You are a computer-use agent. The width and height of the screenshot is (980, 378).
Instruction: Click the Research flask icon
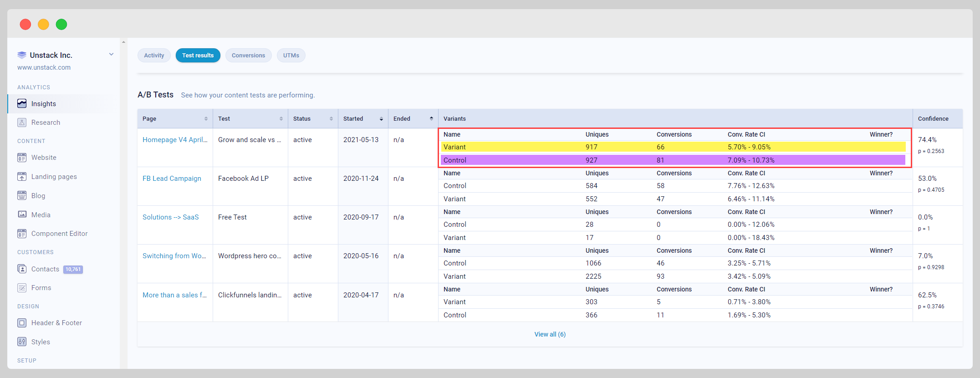click(22, 123)
